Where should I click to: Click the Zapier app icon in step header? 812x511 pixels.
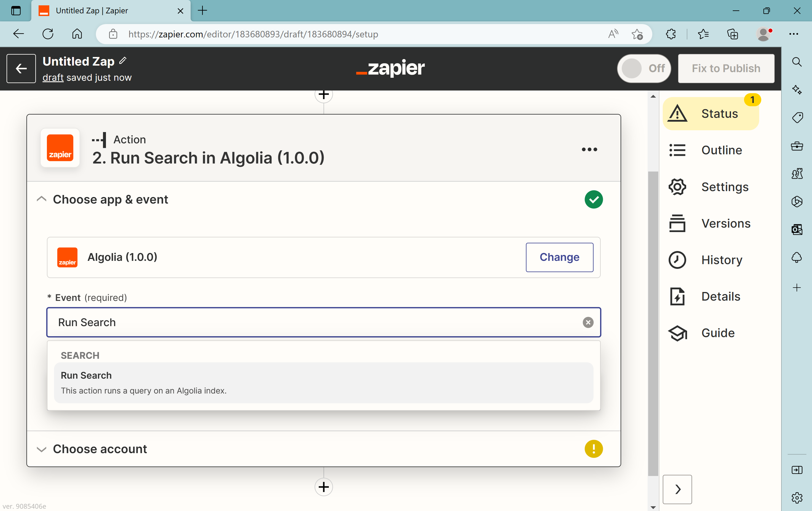point(60,148)
